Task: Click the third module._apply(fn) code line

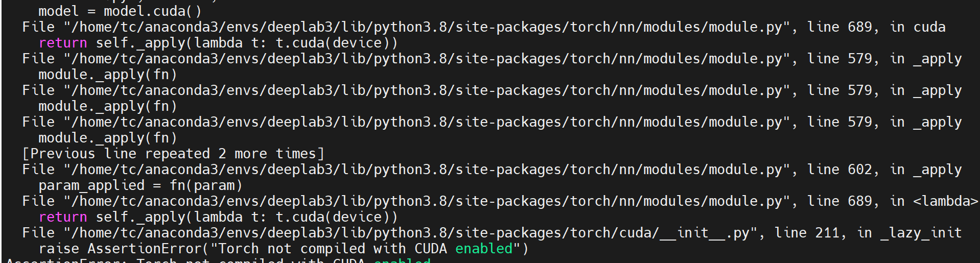Action: click(108, 138)
